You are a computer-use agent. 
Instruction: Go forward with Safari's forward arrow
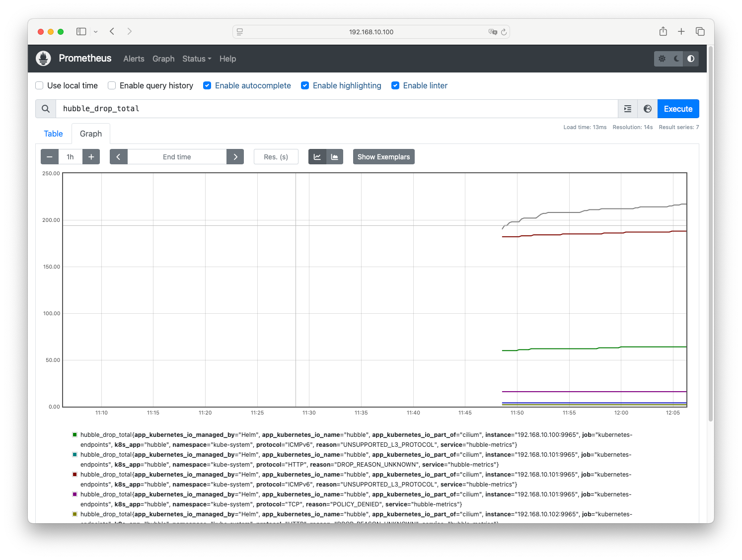(x=130, y=31)
